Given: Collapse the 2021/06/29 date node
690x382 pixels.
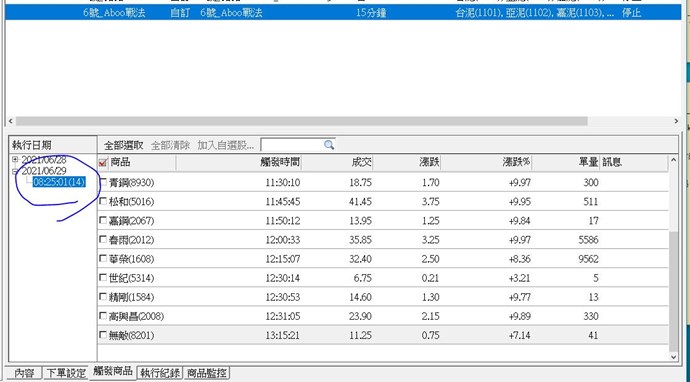Looking at the screenshot, I should point(15,171).
